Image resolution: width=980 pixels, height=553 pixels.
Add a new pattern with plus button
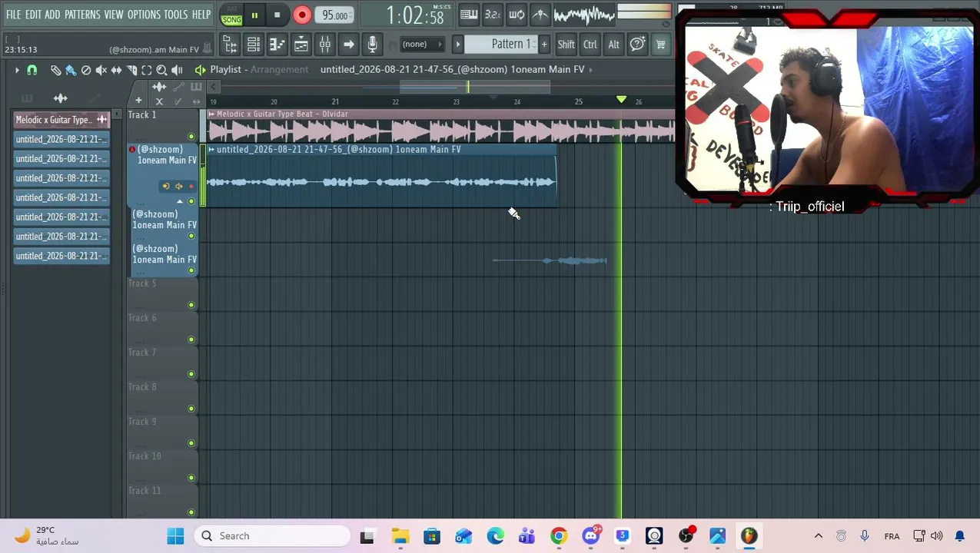point(544,45)
